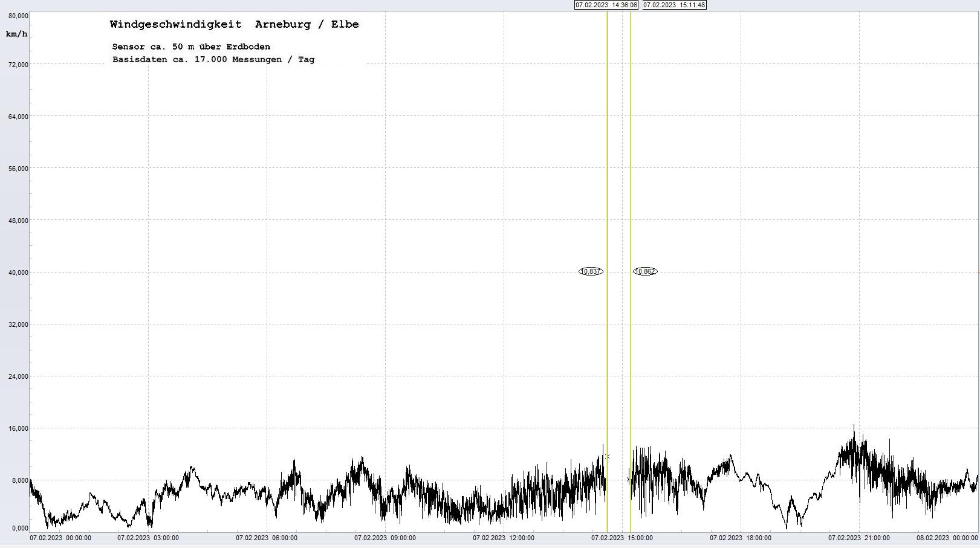
Task: Click the km/h axis unit label
Action: click(x=16, y=34)
